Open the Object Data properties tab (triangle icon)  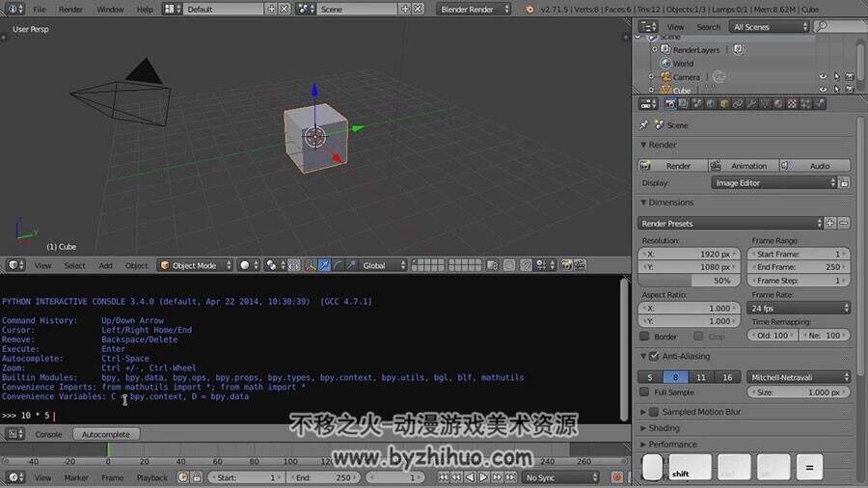(765, 103)
